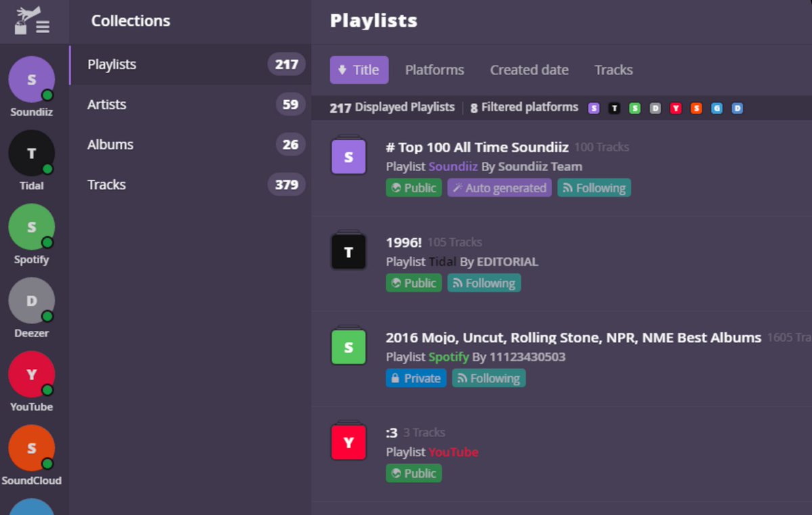Click the '217 Displayed Playlists' text

point(392,107)
